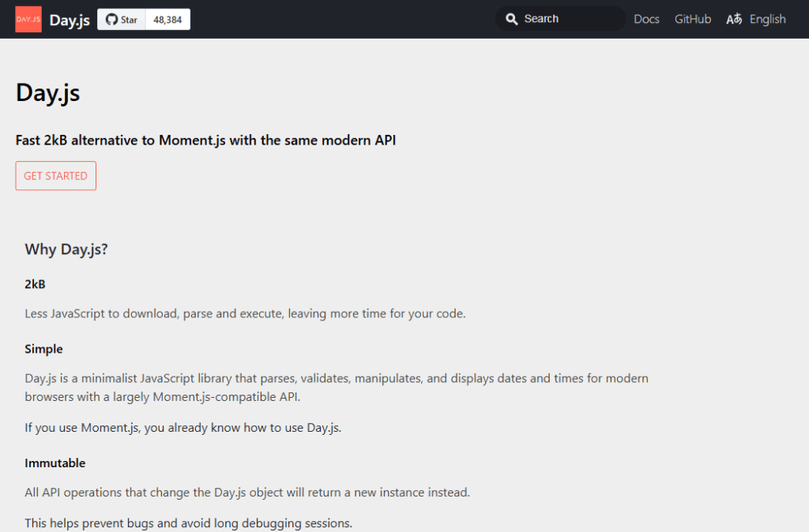Click the "Immutable" feature heading

pyautogui.click(x=55, y=463)
